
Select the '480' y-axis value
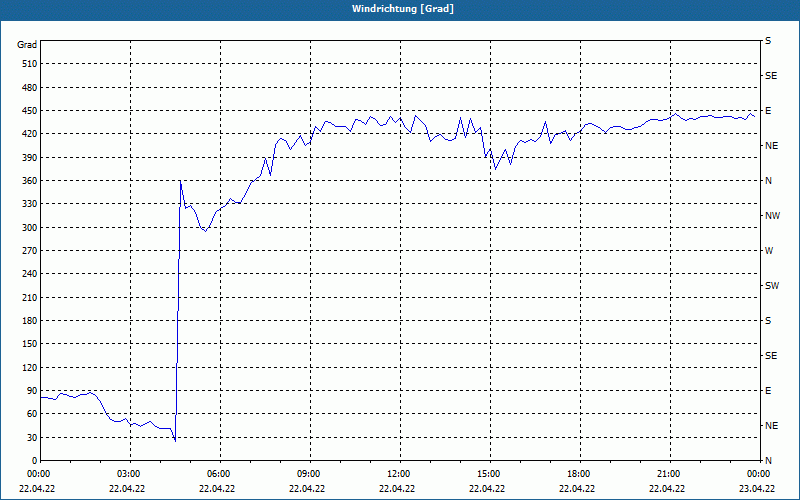click(30, 87)
